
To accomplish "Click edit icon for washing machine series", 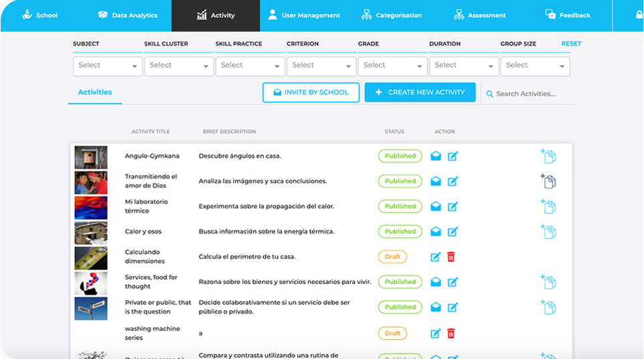I will pyautogui.click(x=436, y=333).
